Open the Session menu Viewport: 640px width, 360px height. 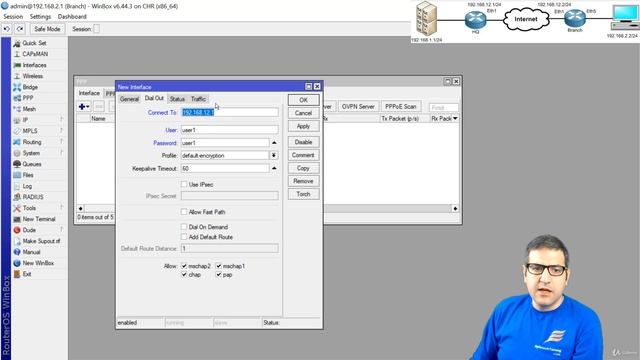(x=13, y=17)
